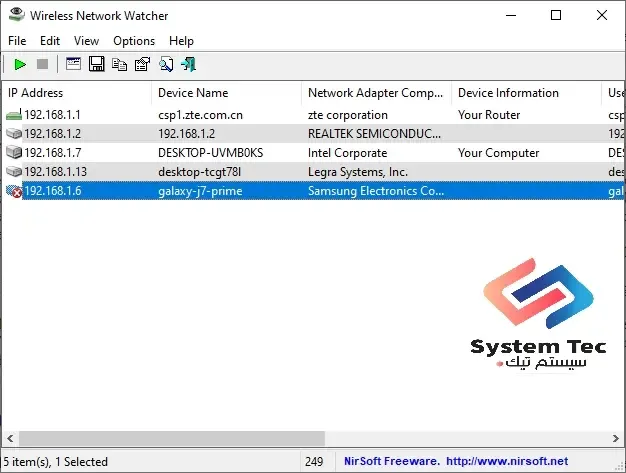Click the Legra Systems, Inc. cell

[x=358, y=172]
